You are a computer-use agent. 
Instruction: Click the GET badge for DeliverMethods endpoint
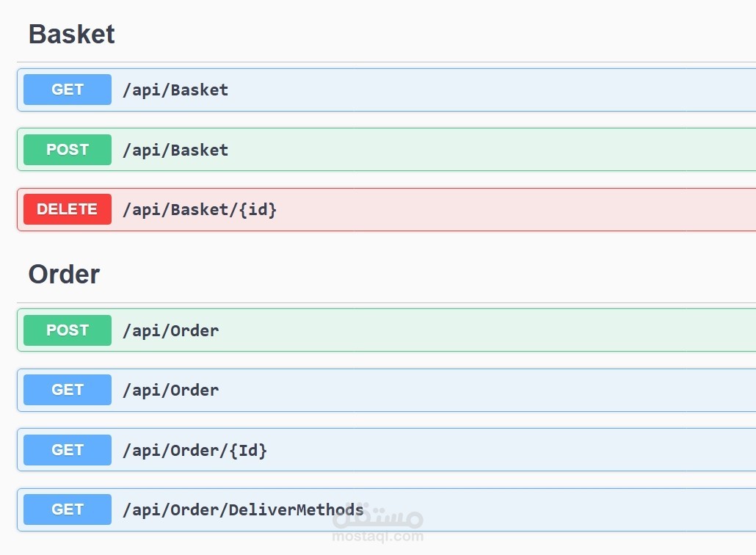pos(68,509)
